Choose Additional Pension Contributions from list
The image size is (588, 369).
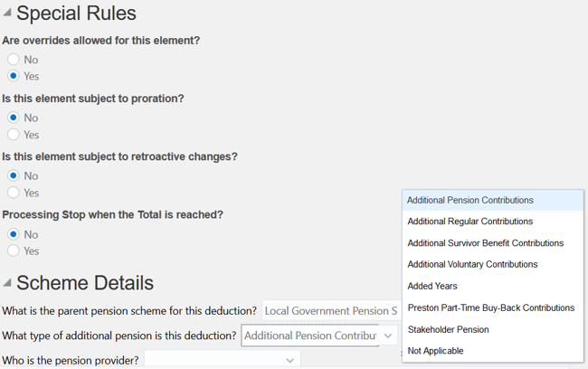click(470, 200)
